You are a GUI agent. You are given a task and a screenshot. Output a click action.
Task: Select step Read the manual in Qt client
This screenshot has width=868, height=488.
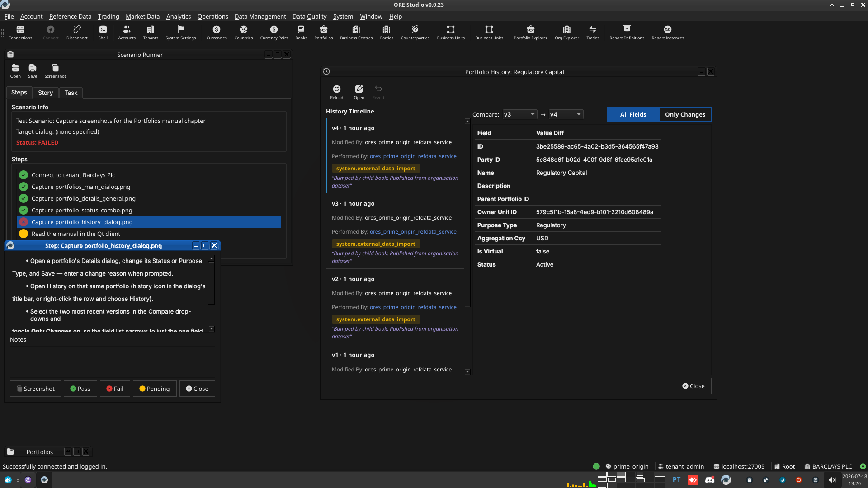click(x=149, y=234)
